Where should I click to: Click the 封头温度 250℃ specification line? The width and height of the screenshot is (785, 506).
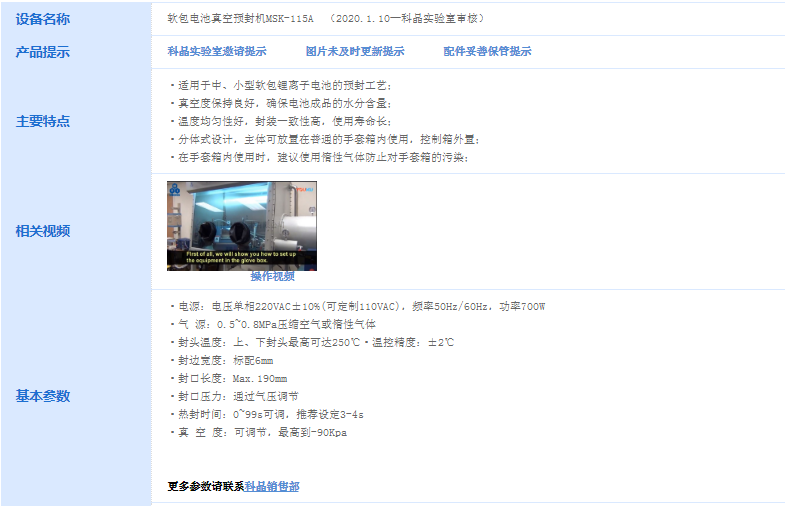(x=312, y=342)
